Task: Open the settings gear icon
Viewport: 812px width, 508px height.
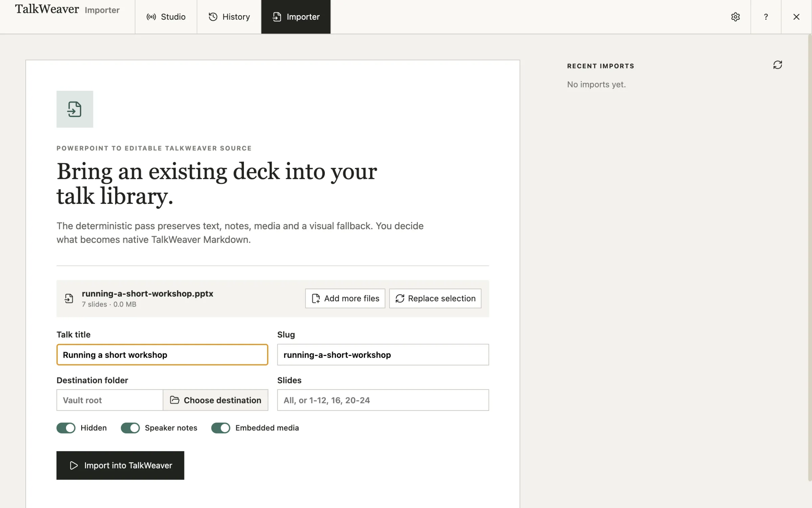Action: 735,17
